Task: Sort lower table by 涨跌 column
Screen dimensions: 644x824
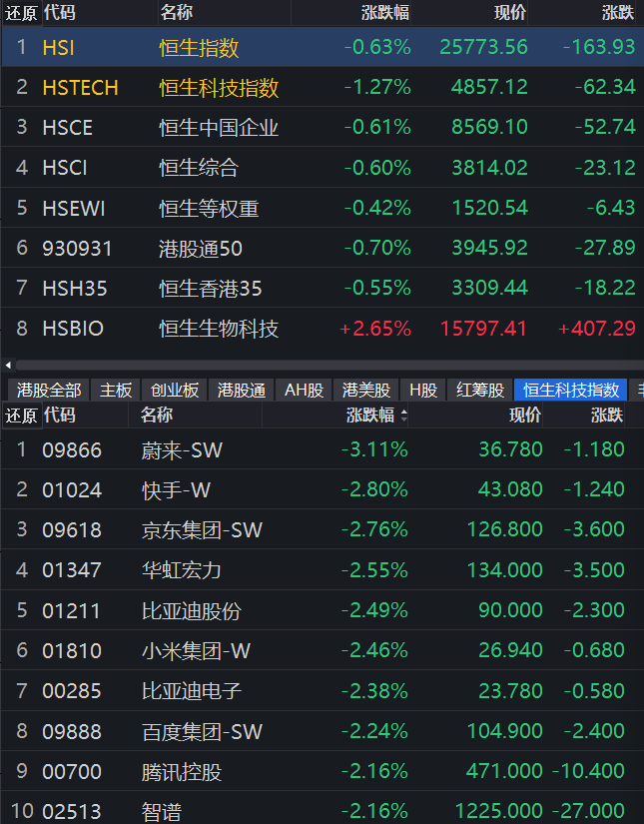Action: [x=607, y=415]
